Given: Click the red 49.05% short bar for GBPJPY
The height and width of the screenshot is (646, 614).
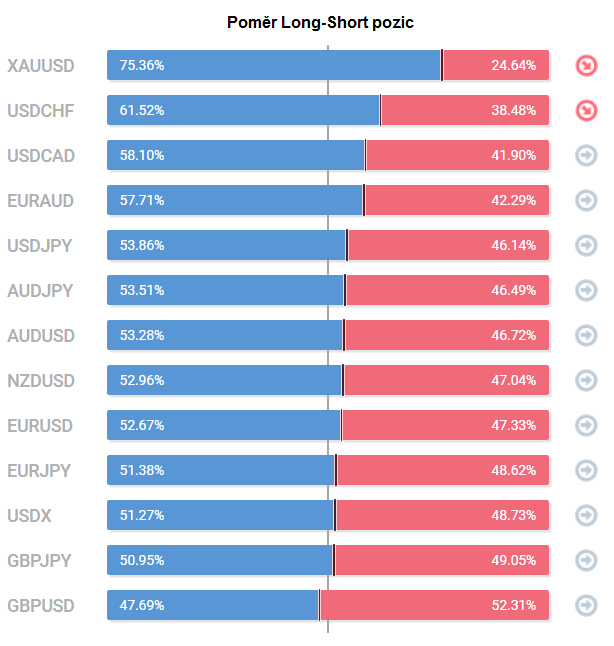Looking at the screenshot, I should pos(442,560).
